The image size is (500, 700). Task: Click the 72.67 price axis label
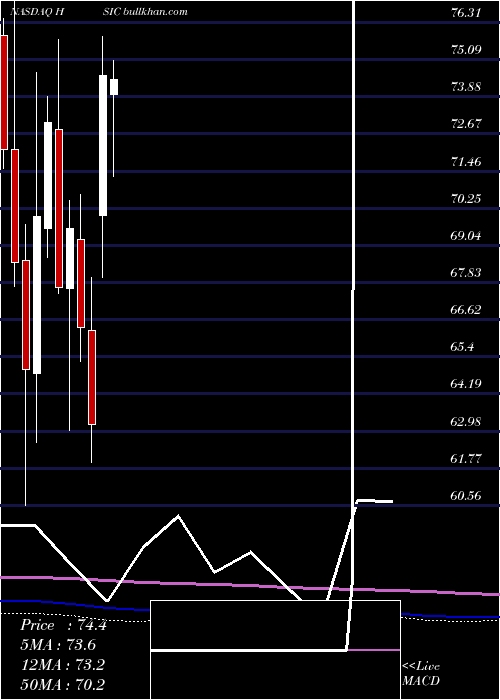tap(466, 124)
